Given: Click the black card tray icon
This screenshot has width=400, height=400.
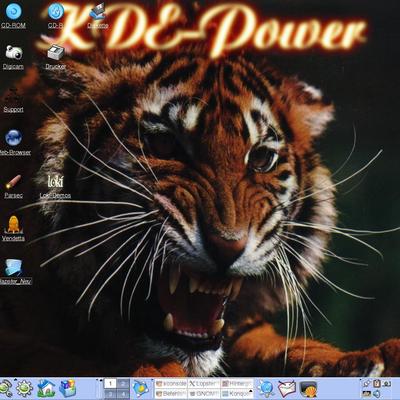Looking at the screenshot, I should 366,394.
